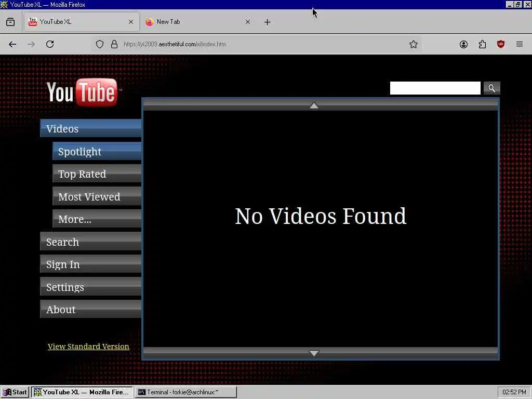Switch to the New Tab tab
The height and width of the screenshot is (399, 532).
(198, 22)
